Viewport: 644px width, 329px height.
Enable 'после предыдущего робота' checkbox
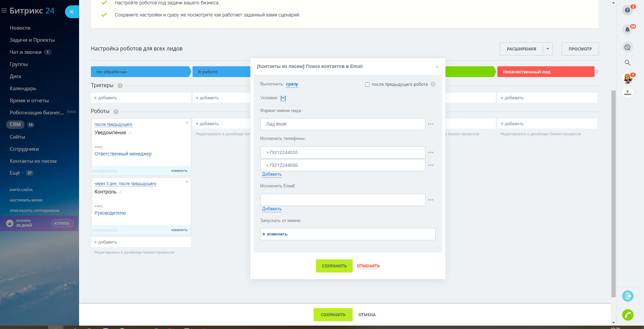pos(367,84)
